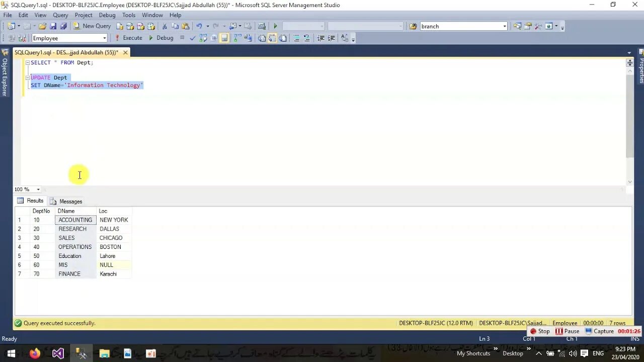Open the Window menu

click(x=152, y=15)
